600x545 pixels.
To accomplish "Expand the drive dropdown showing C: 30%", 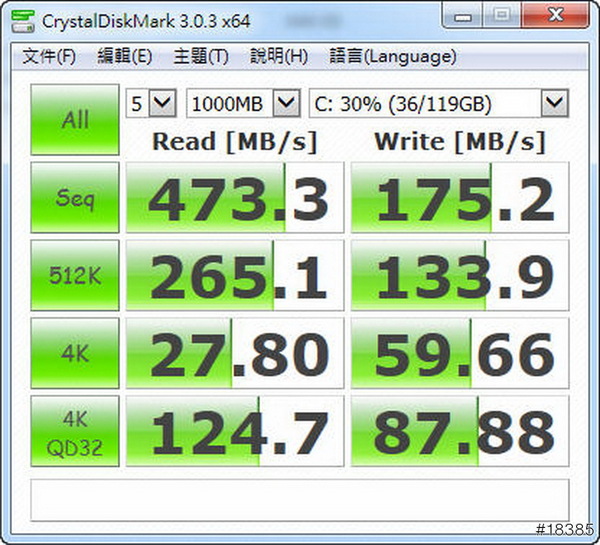I will [x=555, y=103].
